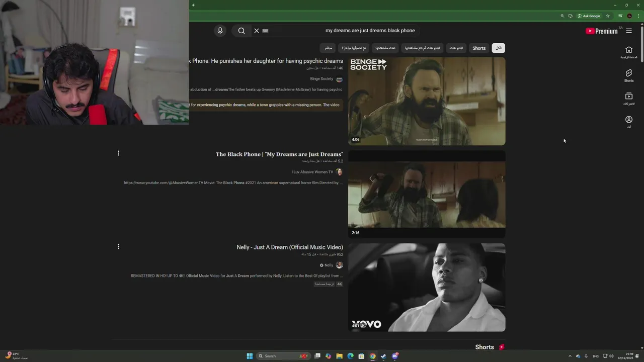Open options menu for Black Phone video
The height and width of the screenshot is (362, 644).
[118, 153]
